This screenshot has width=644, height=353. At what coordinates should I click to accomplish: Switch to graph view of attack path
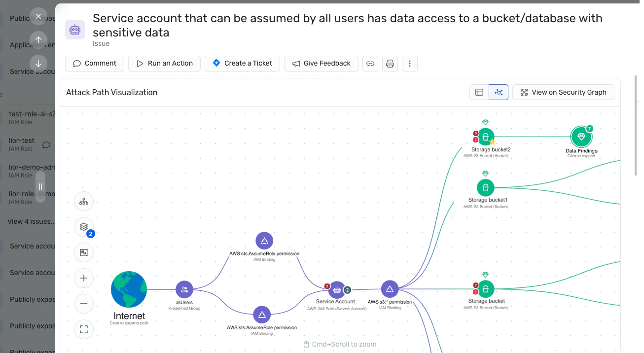pyautogui.click(x=499, y=92)
